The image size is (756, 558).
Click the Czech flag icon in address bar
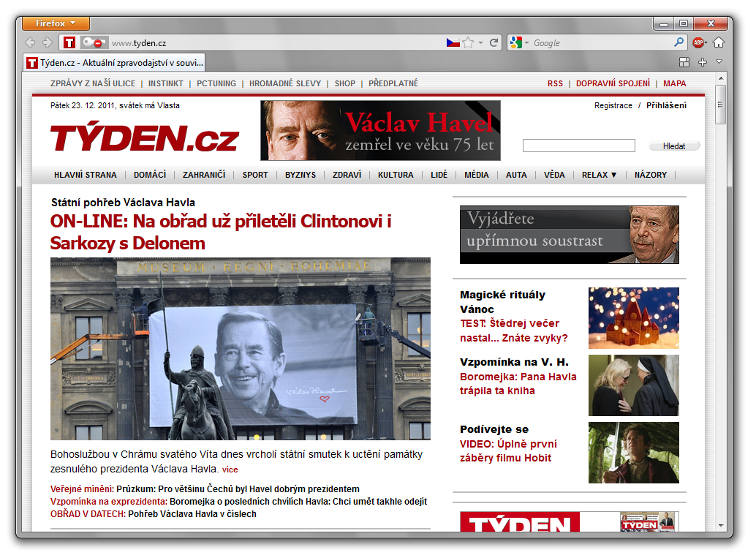tap(453, 42)
